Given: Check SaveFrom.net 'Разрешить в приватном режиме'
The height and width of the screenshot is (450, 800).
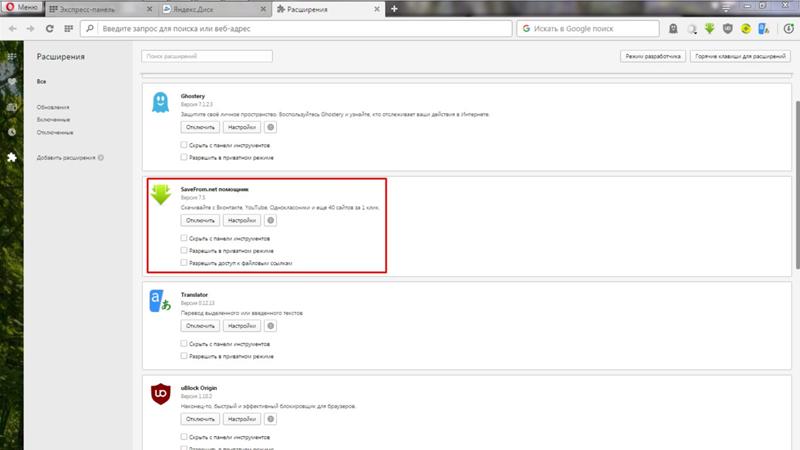Looking at the screenshot, I should [x=184, y=251].
